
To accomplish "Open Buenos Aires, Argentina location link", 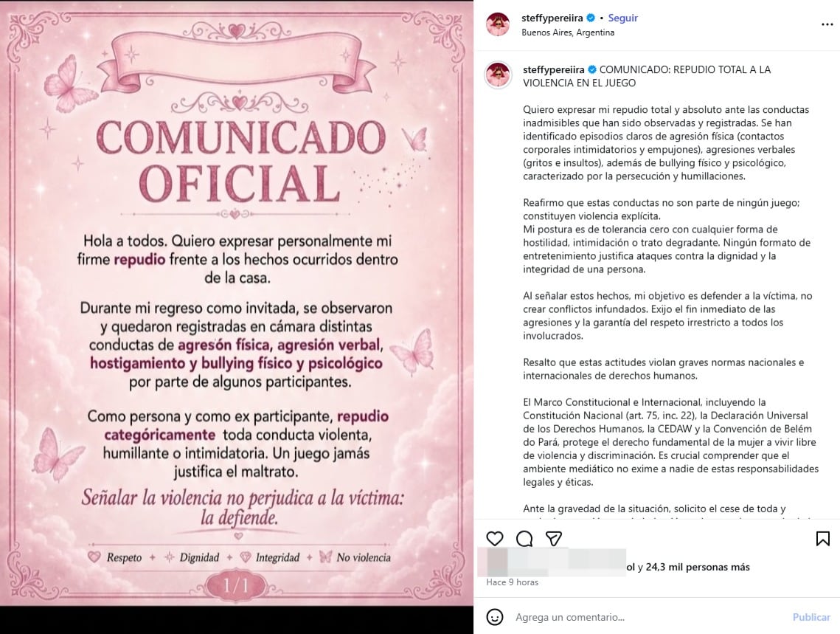I will click(568, 32).
